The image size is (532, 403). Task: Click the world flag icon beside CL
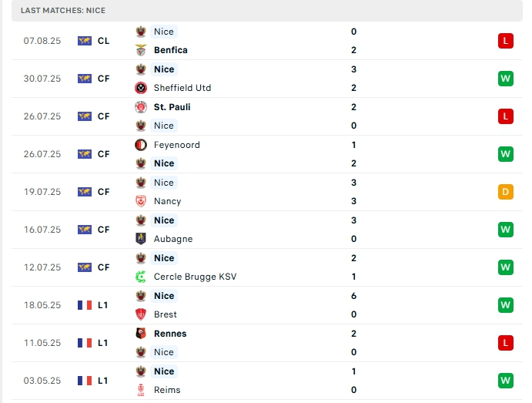coord(85,41)
